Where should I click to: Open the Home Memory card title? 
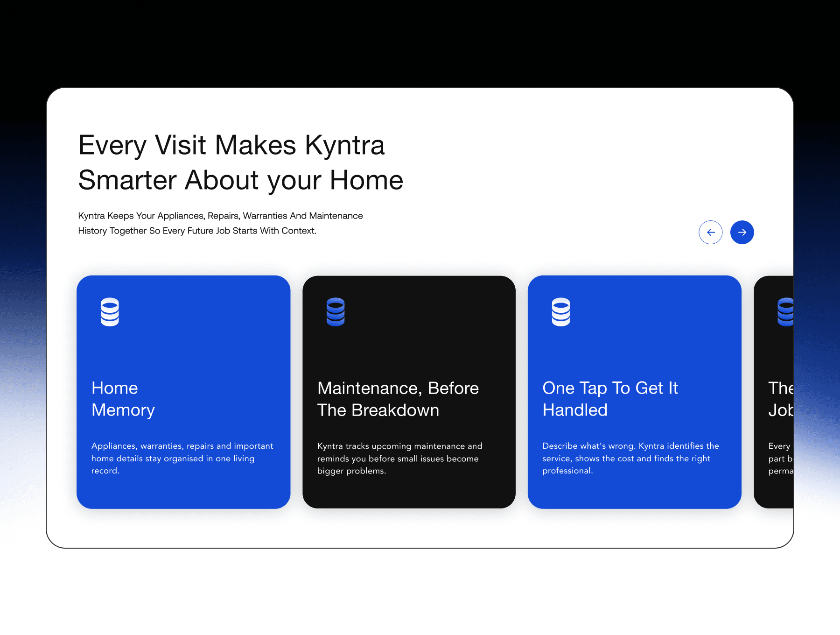point(123,399)
